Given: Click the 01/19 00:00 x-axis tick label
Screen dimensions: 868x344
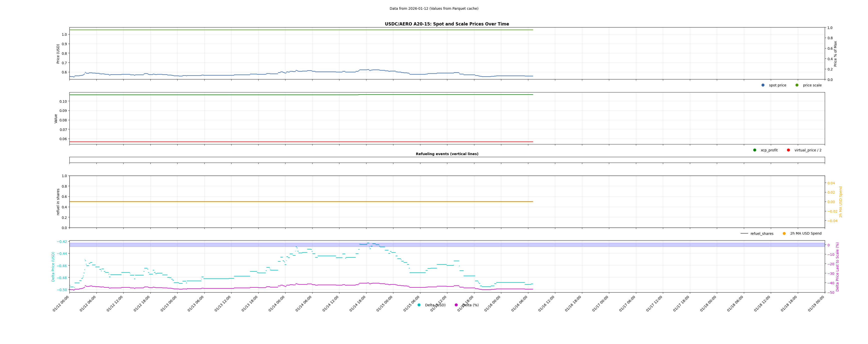Looking at the screenshot, I should point(816,304).
